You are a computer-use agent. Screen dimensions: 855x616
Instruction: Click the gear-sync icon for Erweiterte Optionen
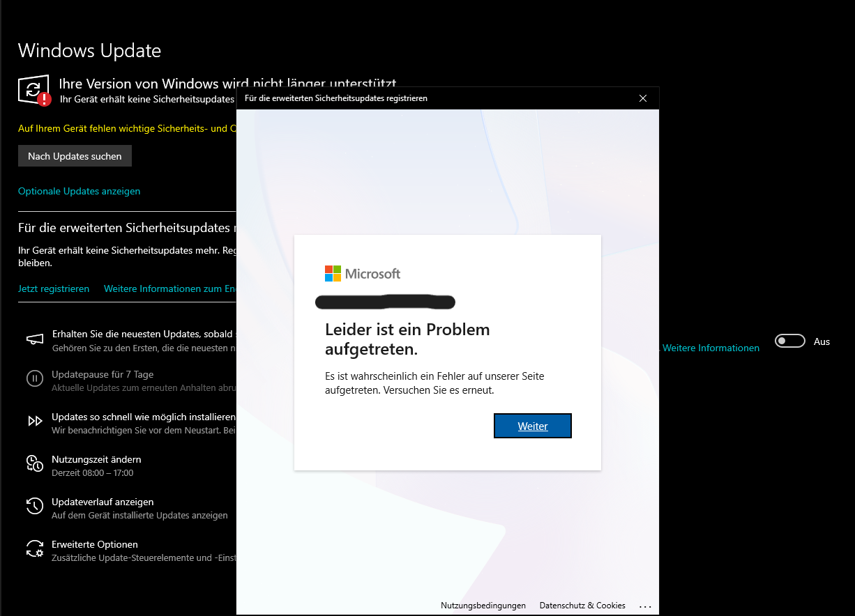coord(35,548)
